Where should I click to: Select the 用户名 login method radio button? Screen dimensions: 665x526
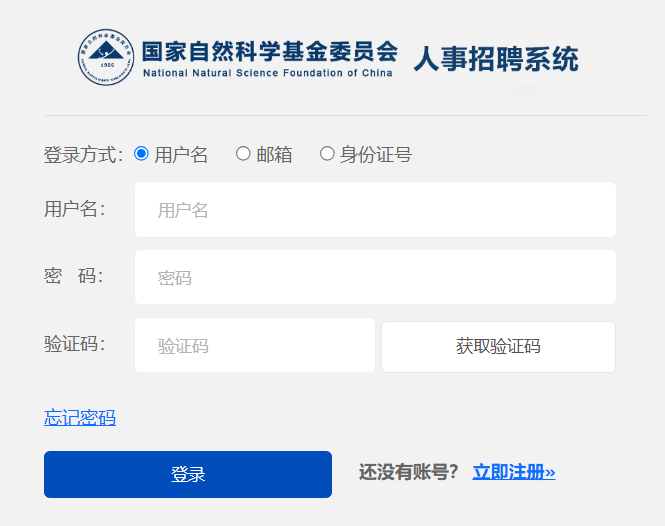tap(141, 154)
